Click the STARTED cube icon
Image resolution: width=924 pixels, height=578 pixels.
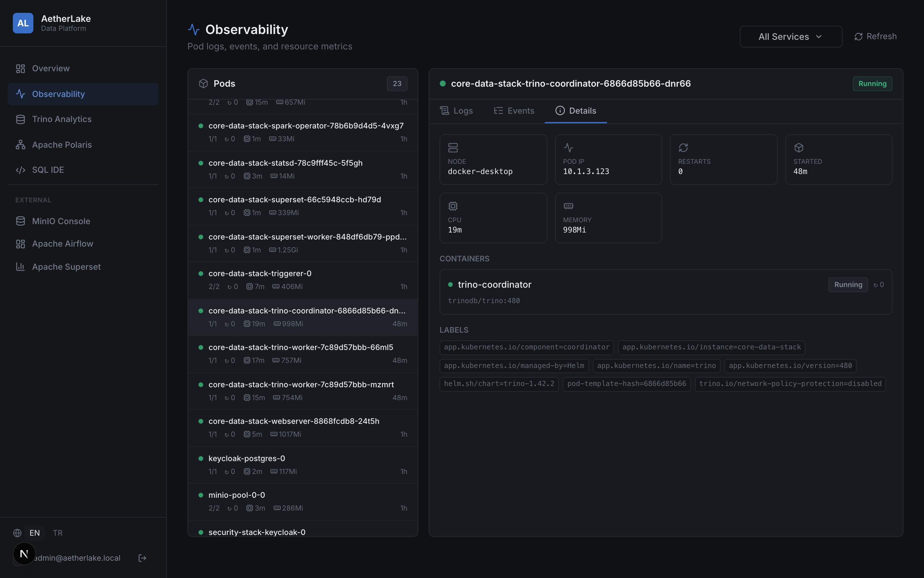[x=799, y=148]
